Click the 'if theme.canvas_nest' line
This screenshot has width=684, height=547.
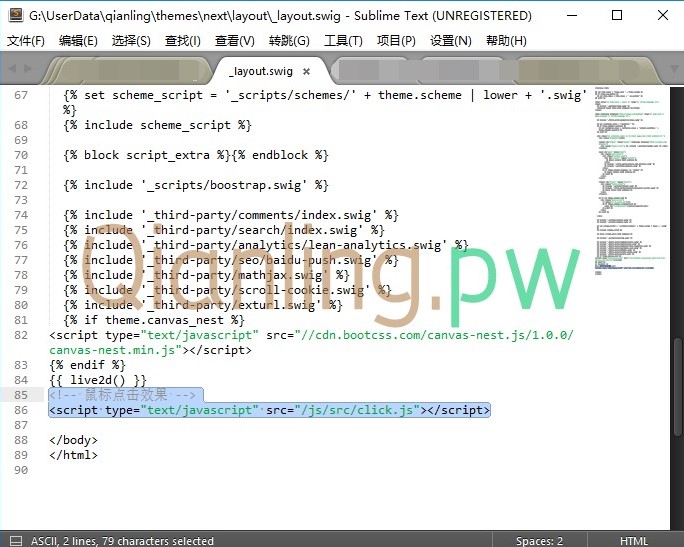[x=154, y=320]
